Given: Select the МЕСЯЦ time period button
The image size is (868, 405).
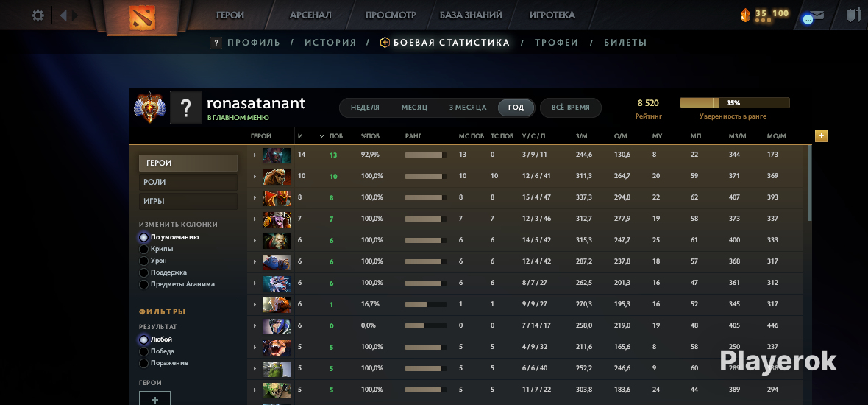Looking at the screenshot, I should pyautogui.click(x=415, y=108).
